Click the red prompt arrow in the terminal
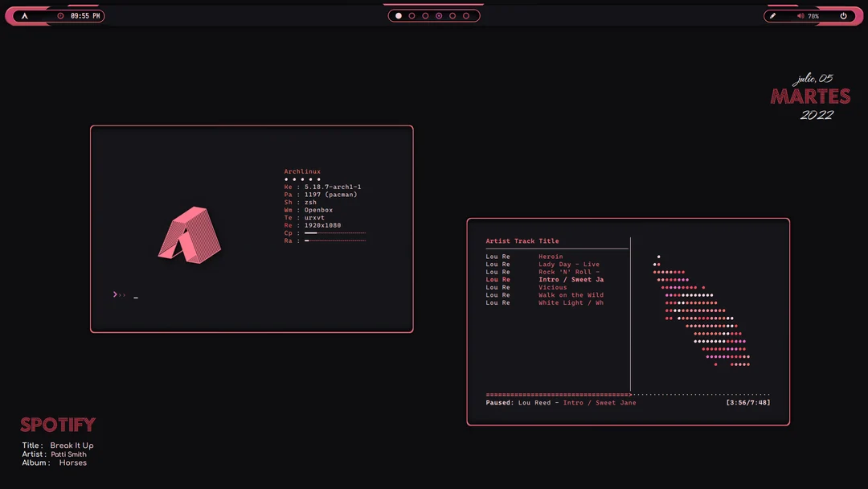Image resolution: width=868 pixels, height=489 pixels. pyautogui.click(x=115, y=294)
